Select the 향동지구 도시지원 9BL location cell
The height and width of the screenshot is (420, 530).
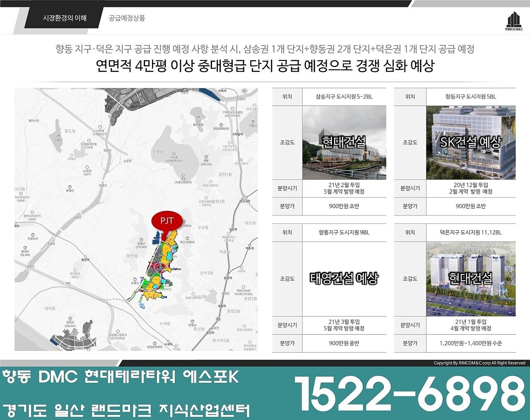click(x=344, y=233)
